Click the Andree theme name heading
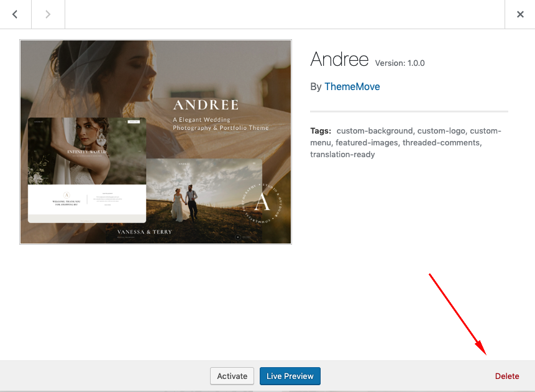535x392 pixels. tap(339, 60)
